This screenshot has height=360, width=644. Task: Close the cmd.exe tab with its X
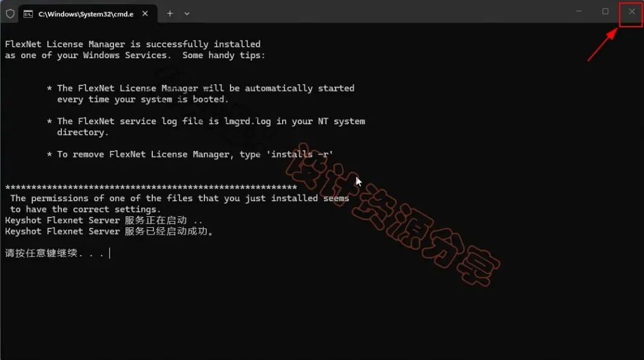coord(145,13)
